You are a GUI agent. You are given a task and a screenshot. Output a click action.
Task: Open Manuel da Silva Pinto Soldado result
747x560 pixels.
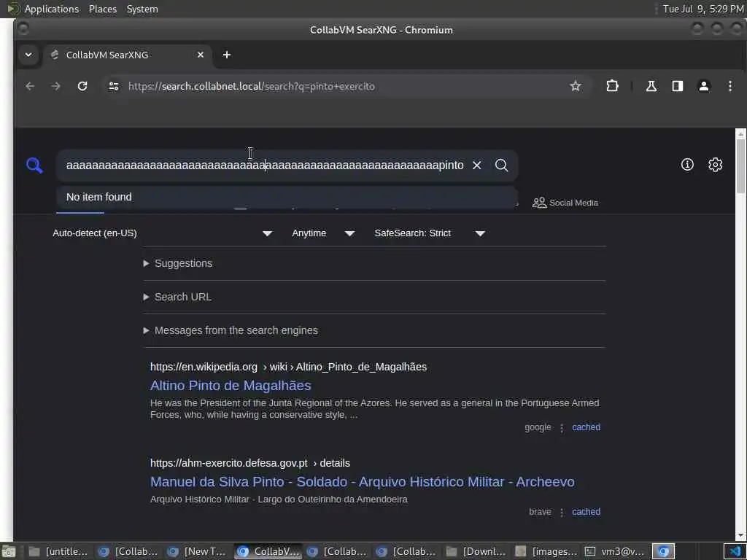362,481
